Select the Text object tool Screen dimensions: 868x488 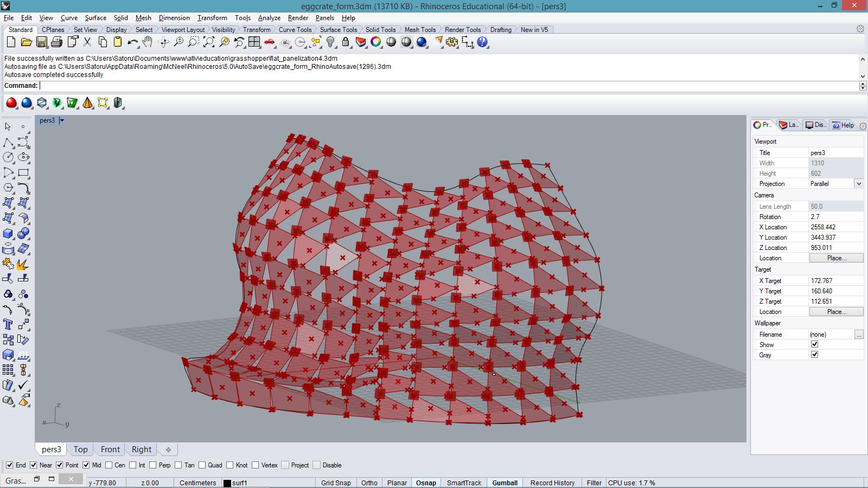[x=8, y=324]
